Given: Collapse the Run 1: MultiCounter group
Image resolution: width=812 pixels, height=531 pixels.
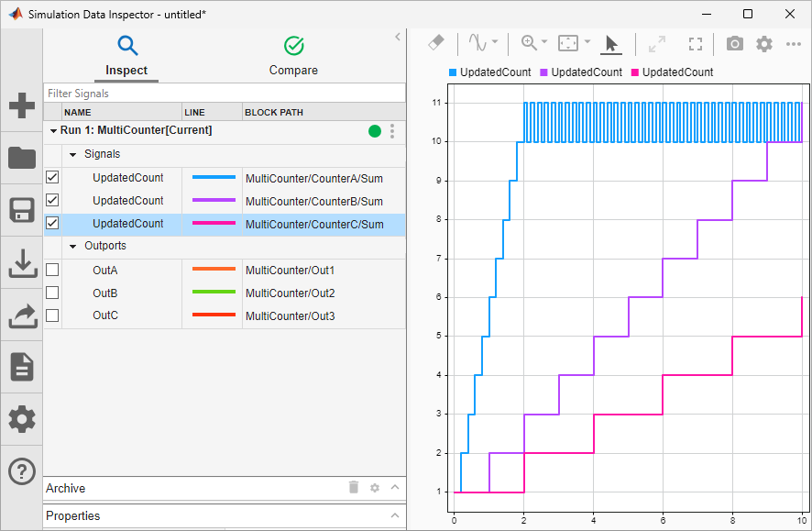Looking at the screenshot, I should [53, 131].
